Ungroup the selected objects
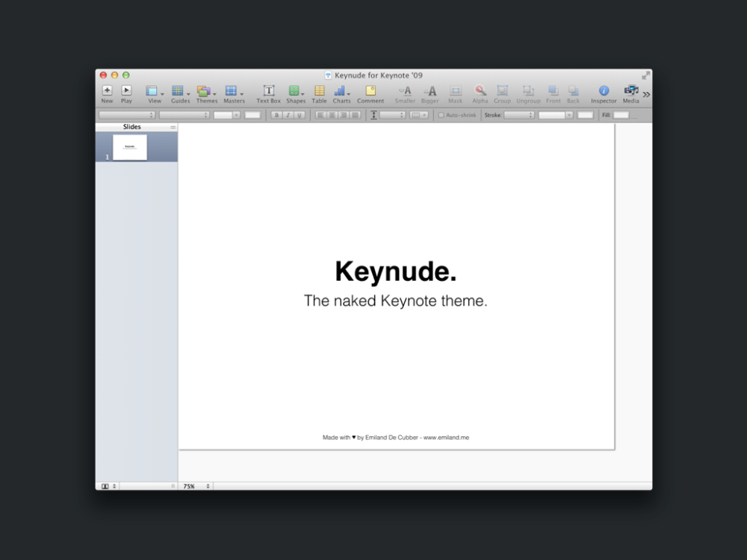 tap(528, 94)
